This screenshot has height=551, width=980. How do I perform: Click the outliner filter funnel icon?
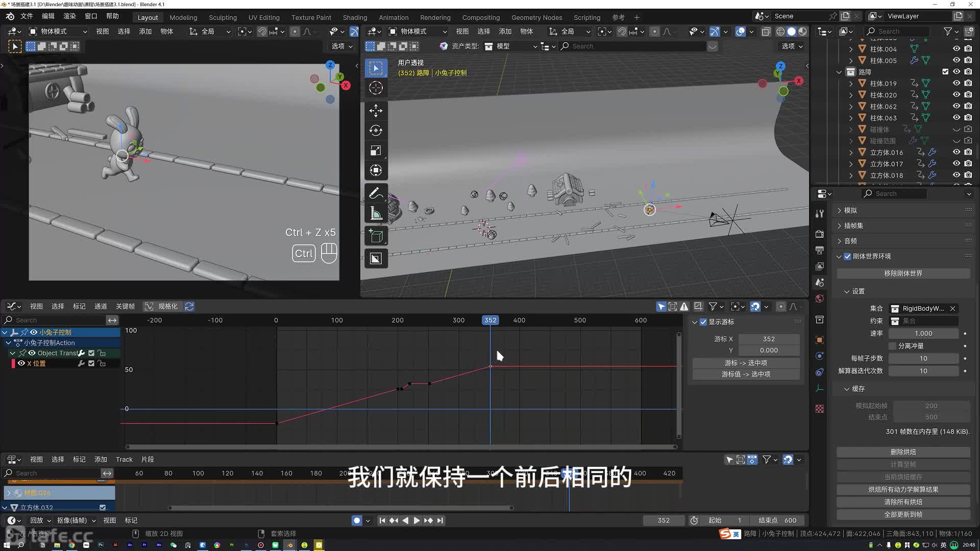948,32
